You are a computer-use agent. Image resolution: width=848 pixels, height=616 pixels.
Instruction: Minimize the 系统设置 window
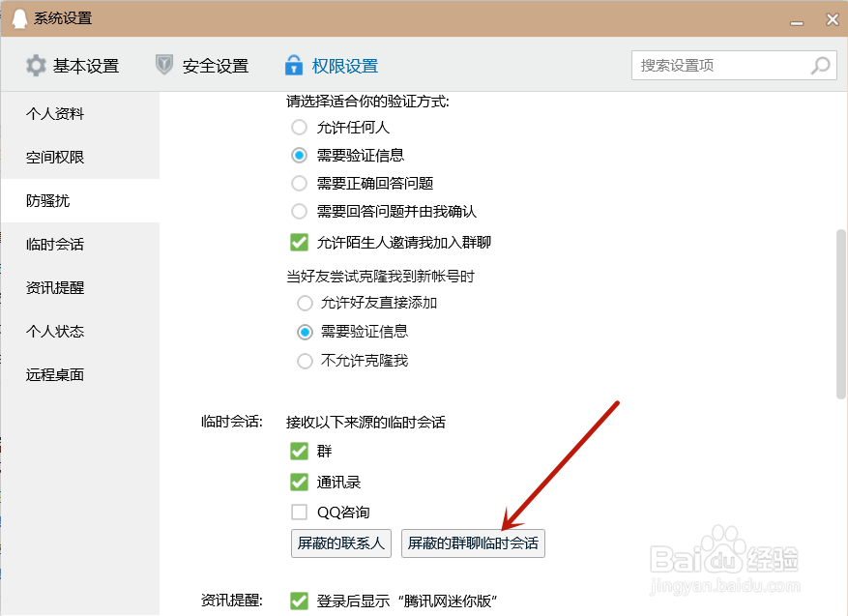point(796,22)
